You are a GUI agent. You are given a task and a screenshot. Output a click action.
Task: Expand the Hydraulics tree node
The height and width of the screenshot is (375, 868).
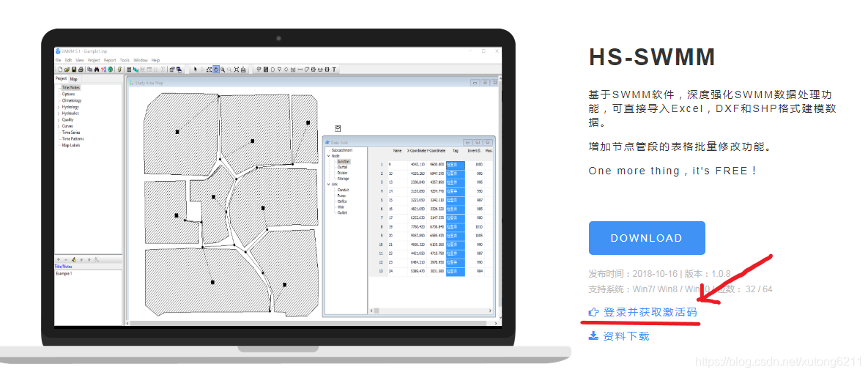coord(59,113)
